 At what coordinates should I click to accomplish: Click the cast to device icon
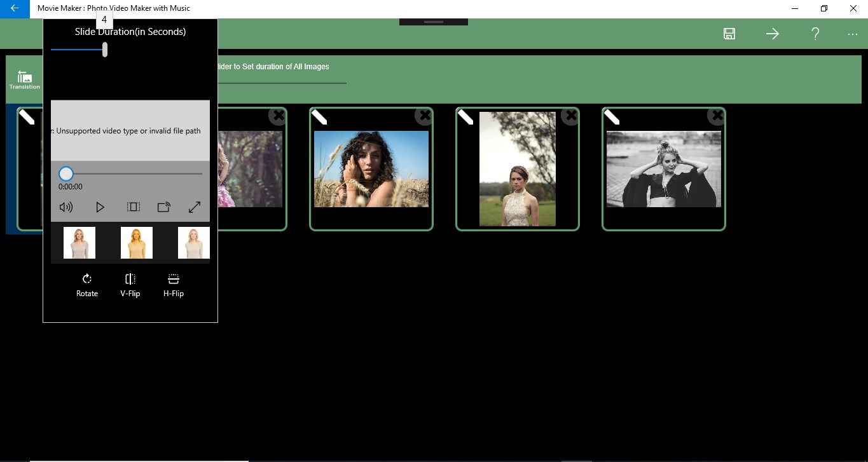[164, 207]
